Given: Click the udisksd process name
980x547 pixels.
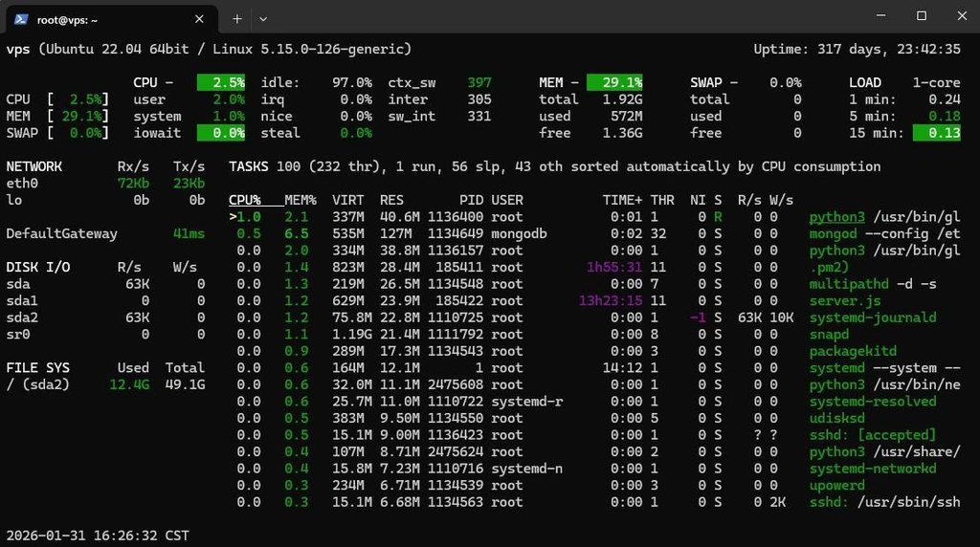Looking at the screenshot, I should (x=836, y=418).
